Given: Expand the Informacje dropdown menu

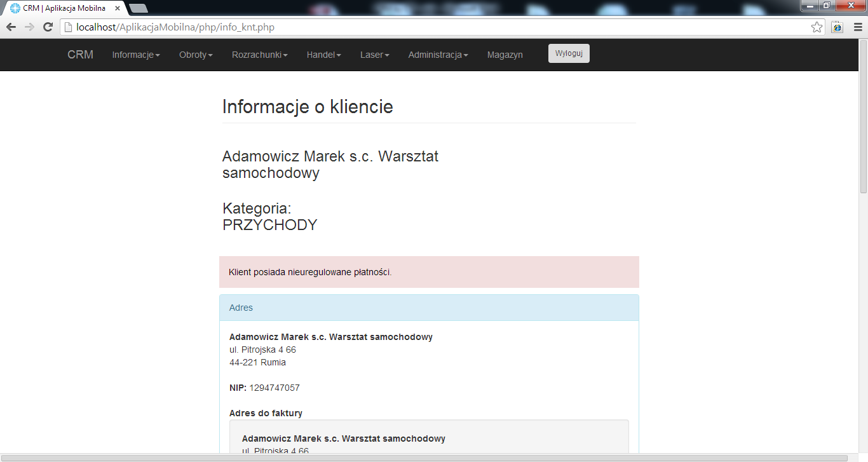Looking at the screenshot, I should (x=136, y=55).
